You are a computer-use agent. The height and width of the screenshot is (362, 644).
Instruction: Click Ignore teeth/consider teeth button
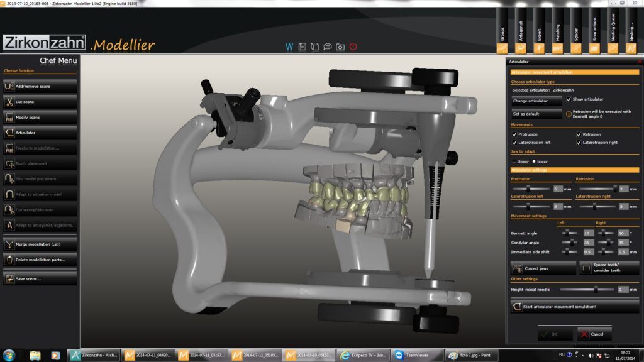[609, 268]
